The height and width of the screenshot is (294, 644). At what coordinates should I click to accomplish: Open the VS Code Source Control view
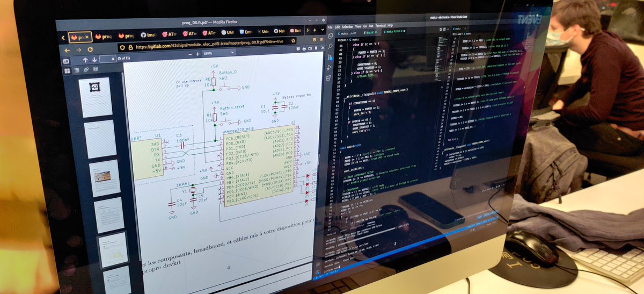(x=330, y=58)
